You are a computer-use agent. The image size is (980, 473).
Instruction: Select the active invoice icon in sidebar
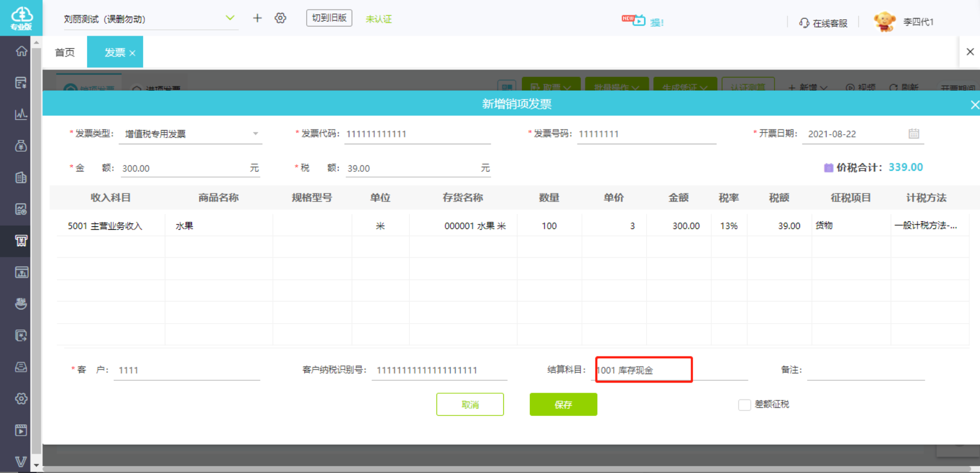(21, 241)
